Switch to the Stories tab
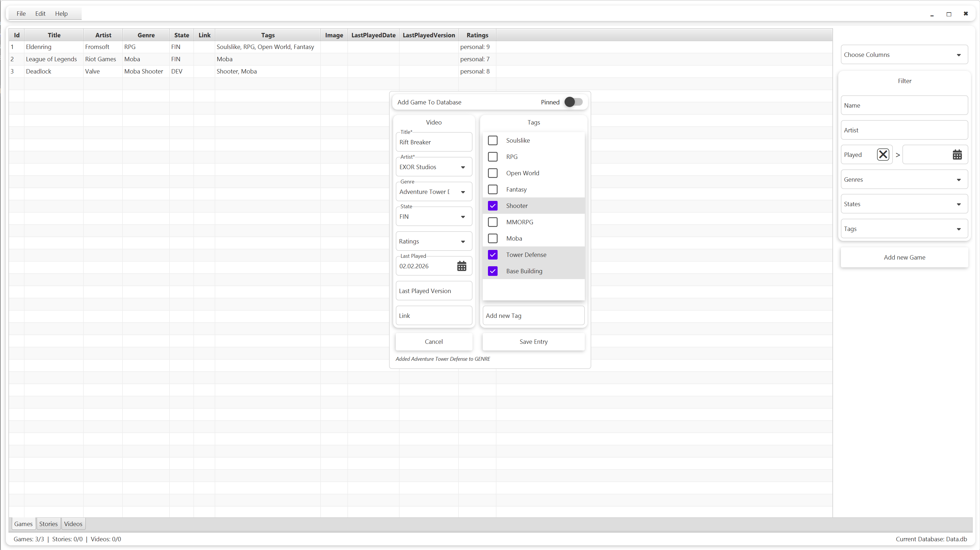 pyautogui.click(x=48, y=523)
